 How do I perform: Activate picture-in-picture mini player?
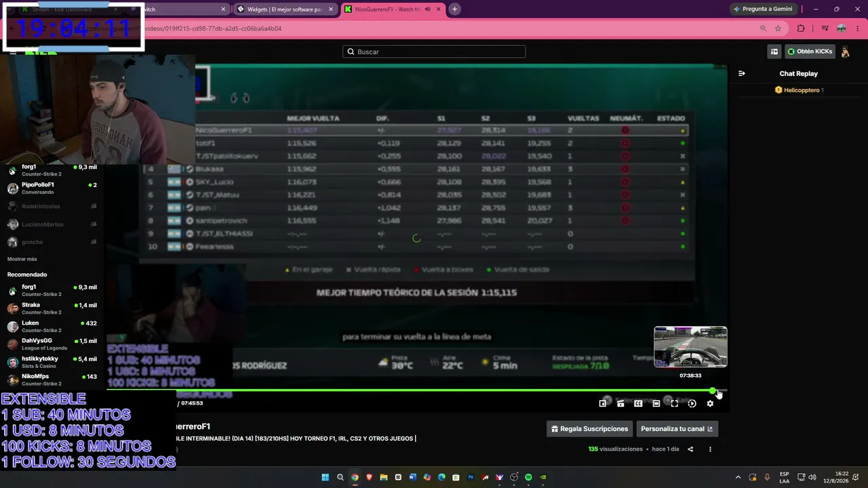(603, 403)
